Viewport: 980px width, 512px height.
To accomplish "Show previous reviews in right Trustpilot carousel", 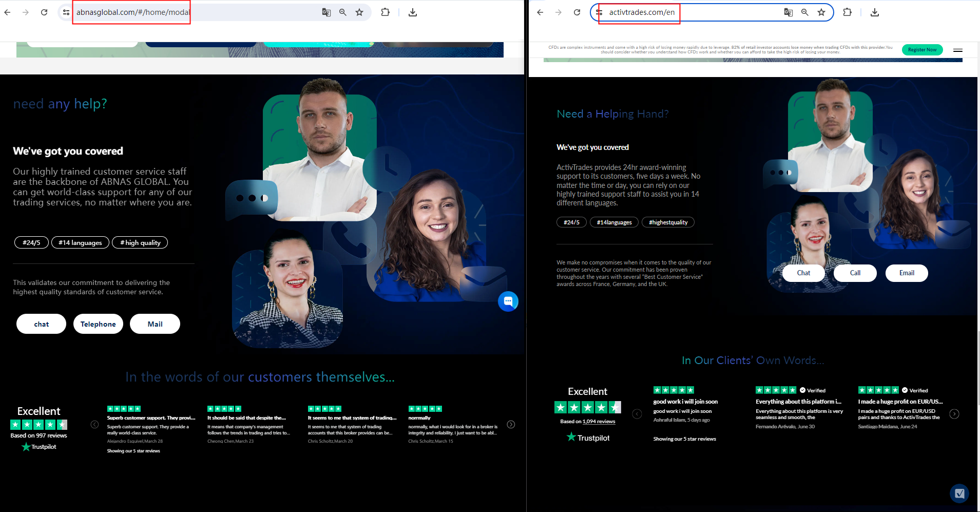I will pyautogui.click(x=637, y=414).
